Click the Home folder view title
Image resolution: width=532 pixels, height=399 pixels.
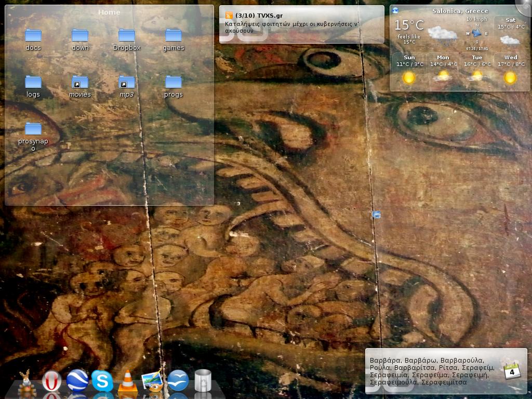point(109,12)
